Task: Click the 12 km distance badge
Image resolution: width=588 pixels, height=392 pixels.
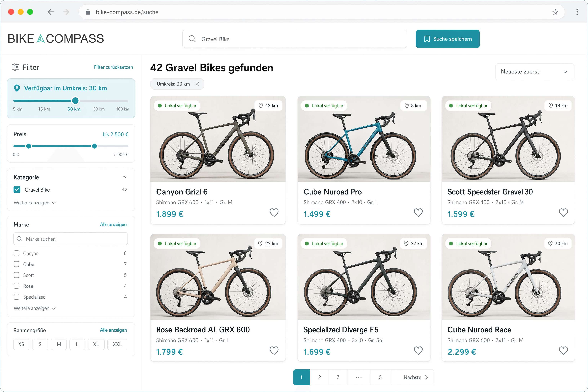Action: tap(268, 105)
